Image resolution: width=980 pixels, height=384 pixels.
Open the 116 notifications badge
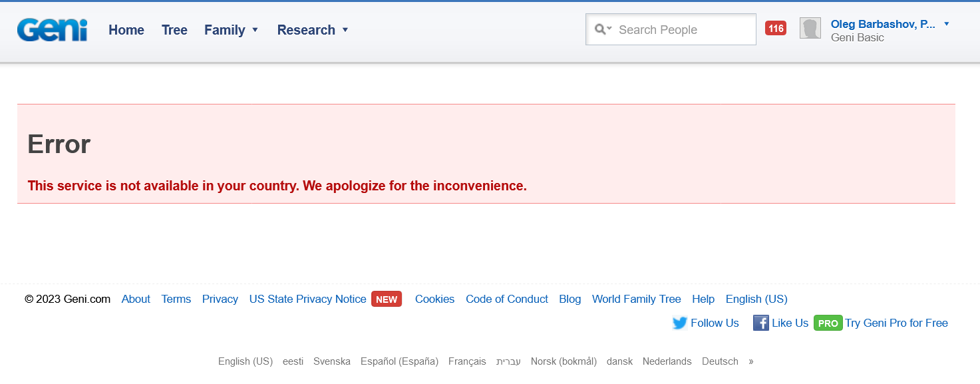coord(775,29)
